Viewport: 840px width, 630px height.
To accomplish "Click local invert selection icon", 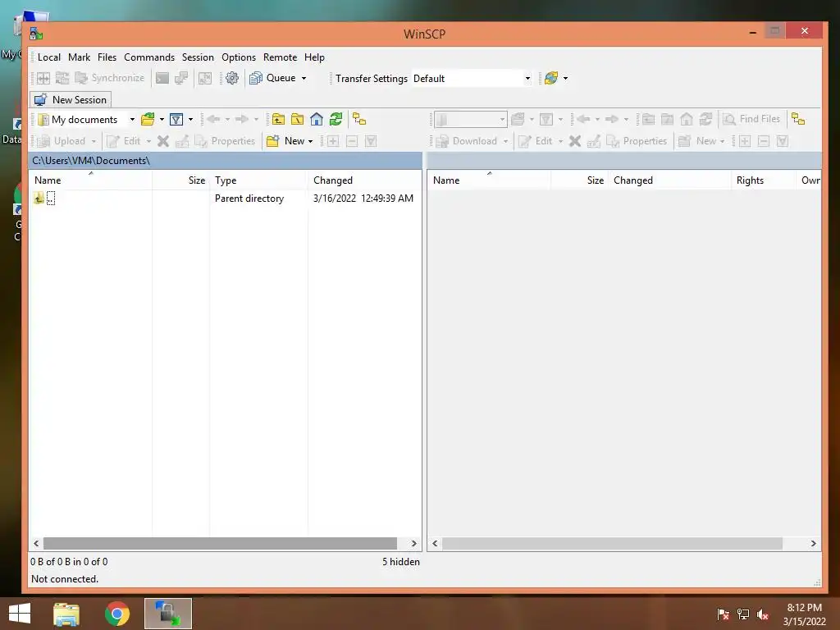I will click(x=371, y=141).
